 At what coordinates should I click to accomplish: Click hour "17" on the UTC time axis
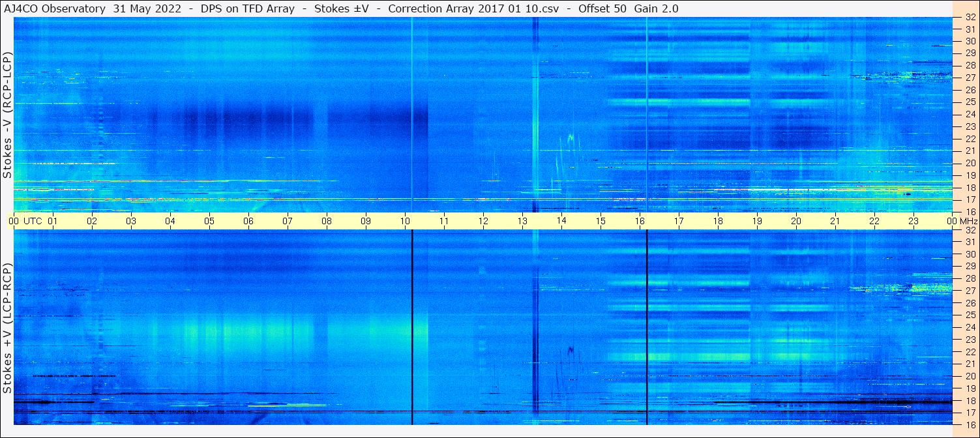pyautogui.click(x=679, y=221)
